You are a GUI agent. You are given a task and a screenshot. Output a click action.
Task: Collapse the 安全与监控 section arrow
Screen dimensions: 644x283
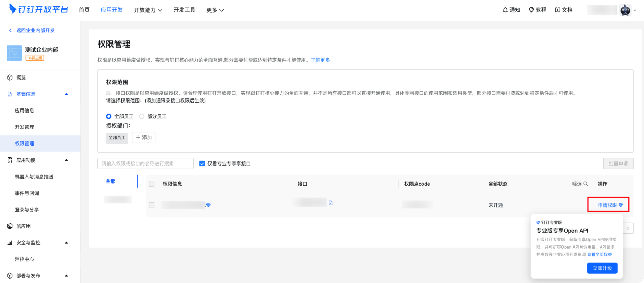[x=66, y=243]
